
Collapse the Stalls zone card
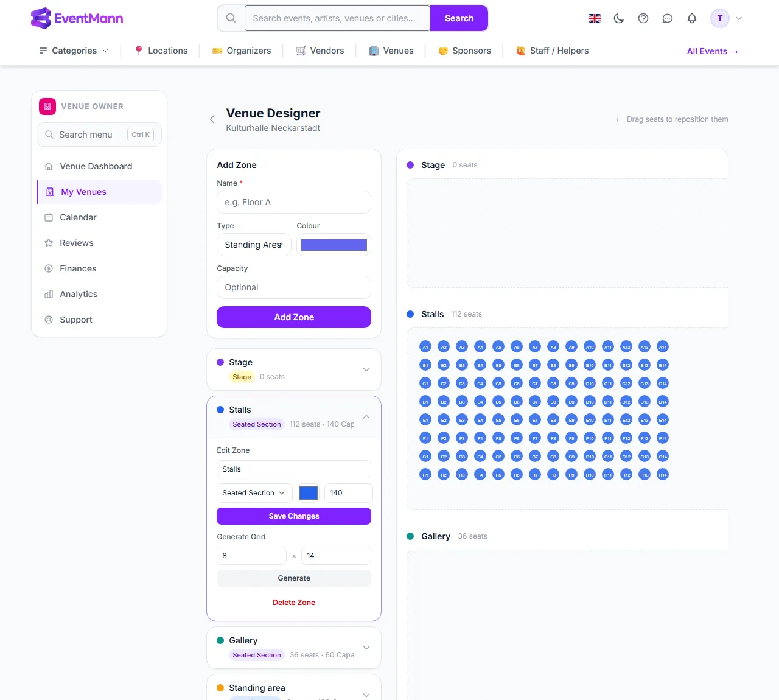click(366, 417)
